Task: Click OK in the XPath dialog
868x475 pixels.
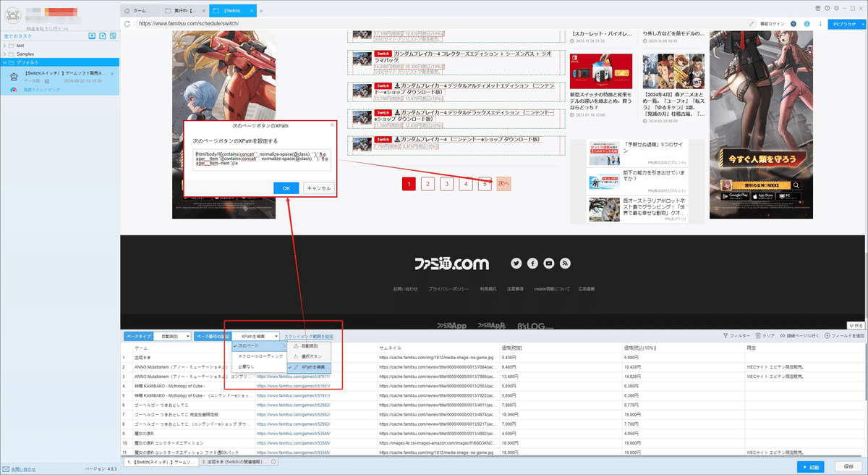Action: (286, 188)
